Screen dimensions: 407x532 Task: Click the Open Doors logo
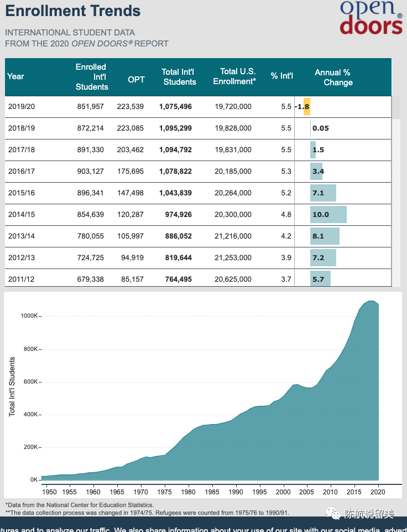(371, 18)
